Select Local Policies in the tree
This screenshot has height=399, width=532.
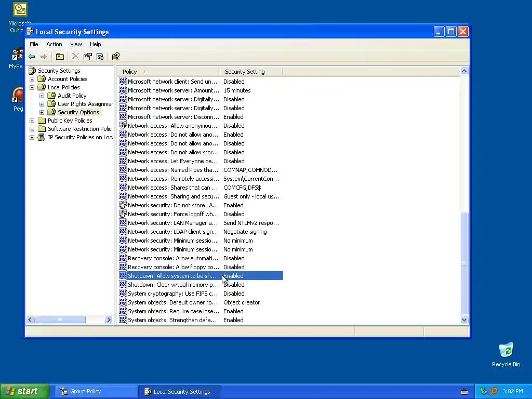(x=63, y=87)
